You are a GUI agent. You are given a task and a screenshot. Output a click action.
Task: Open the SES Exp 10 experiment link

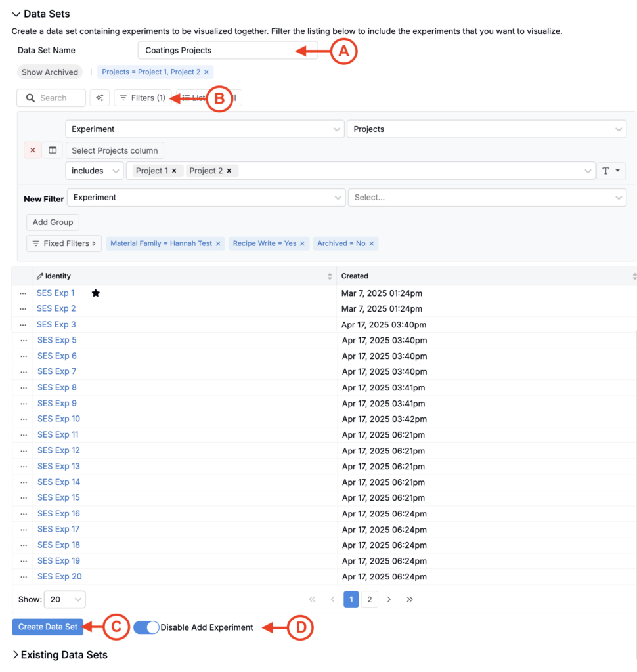(58, 419)
